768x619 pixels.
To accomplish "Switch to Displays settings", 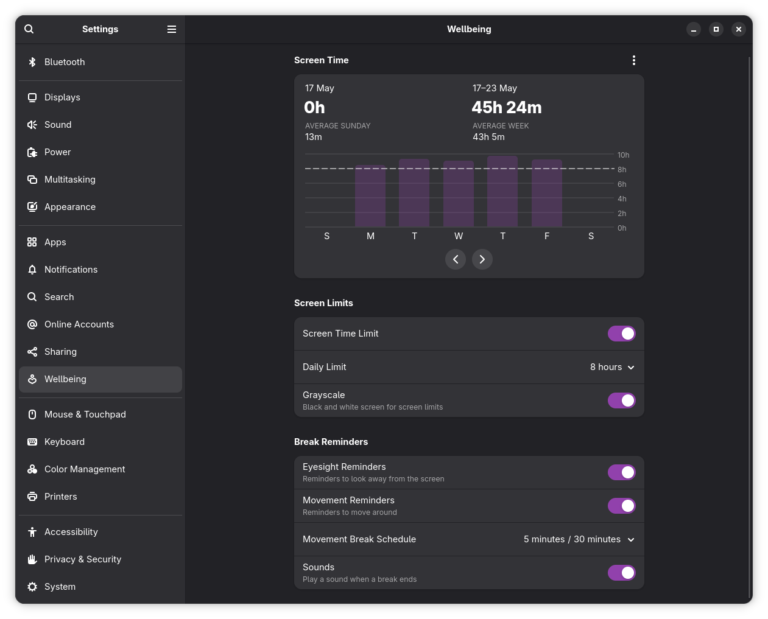I will coord(100,97).
